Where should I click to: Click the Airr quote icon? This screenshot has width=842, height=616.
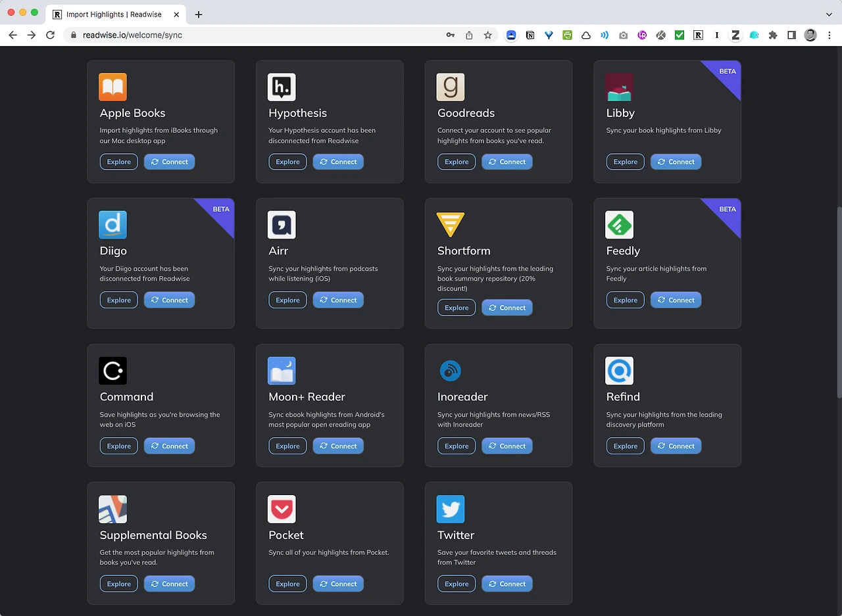point(282,225)
